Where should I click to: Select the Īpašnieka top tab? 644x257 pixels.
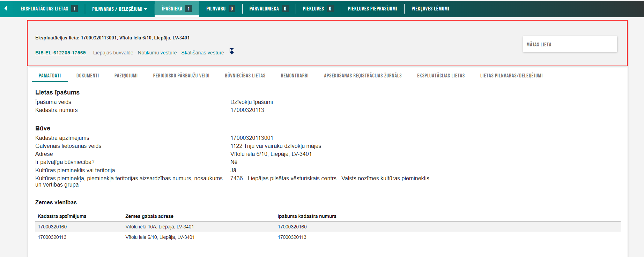click(x=177, y=8)
